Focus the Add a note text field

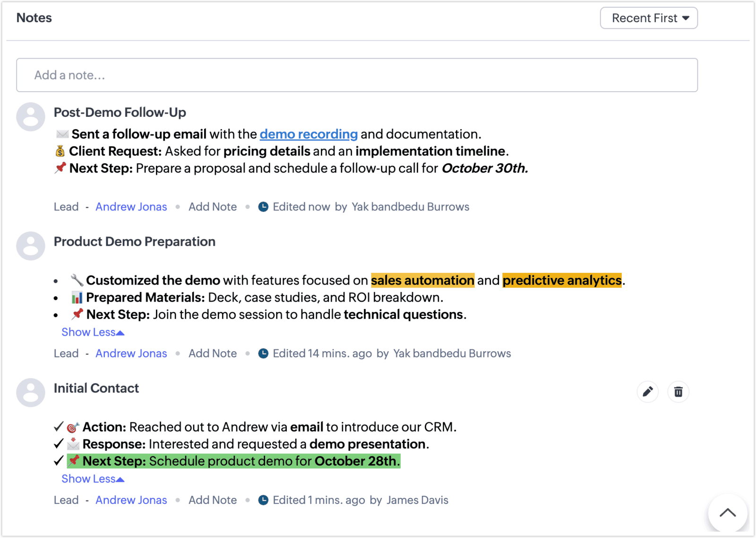coord(357,75)
